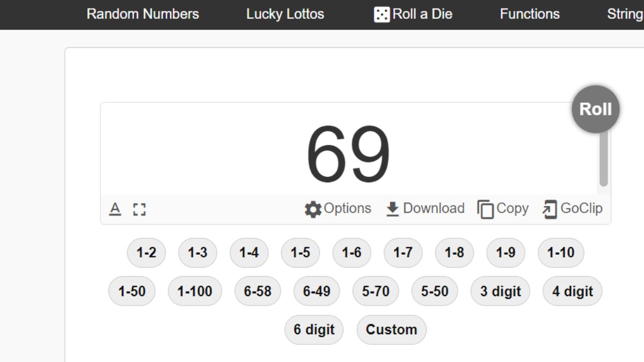The height and width of the screenshot is (362, 644).
Task: Open the partially visible String menu
Action: click(625, 14)
